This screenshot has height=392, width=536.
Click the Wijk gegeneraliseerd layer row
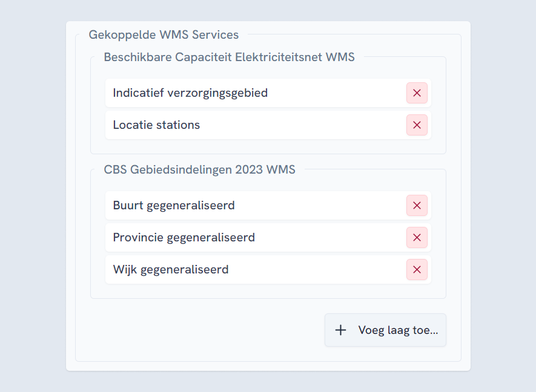(242, 270)
